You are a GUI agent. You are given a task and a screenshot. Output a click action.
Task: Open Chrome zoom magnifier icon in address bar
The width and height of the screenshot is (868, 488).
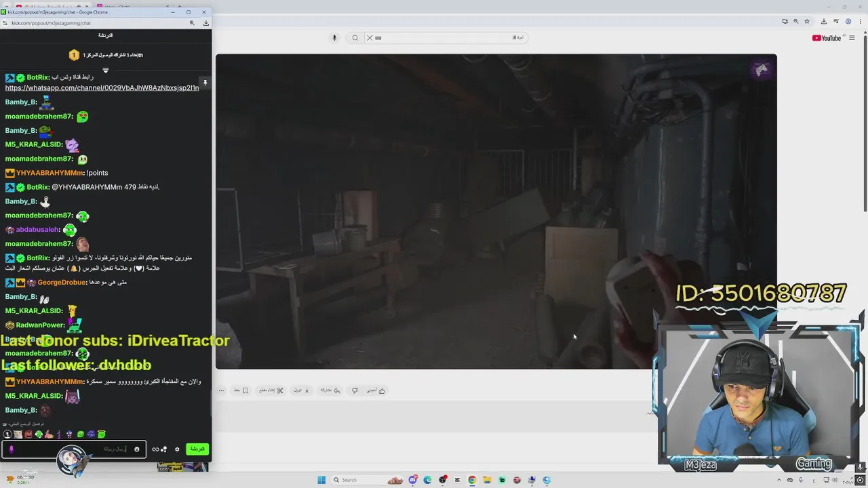pos(795,21)
